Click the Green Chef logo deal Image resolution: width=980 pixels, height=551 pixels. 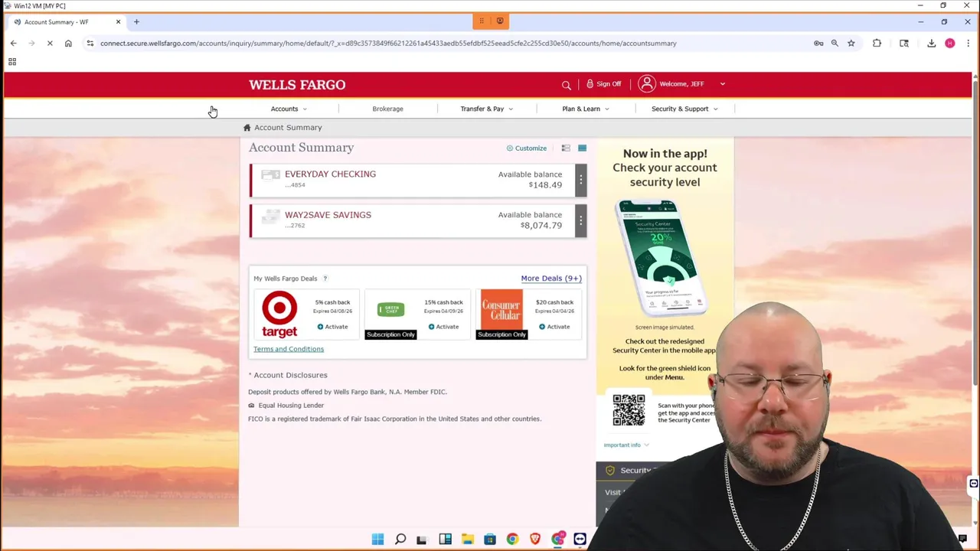(390, 309)
